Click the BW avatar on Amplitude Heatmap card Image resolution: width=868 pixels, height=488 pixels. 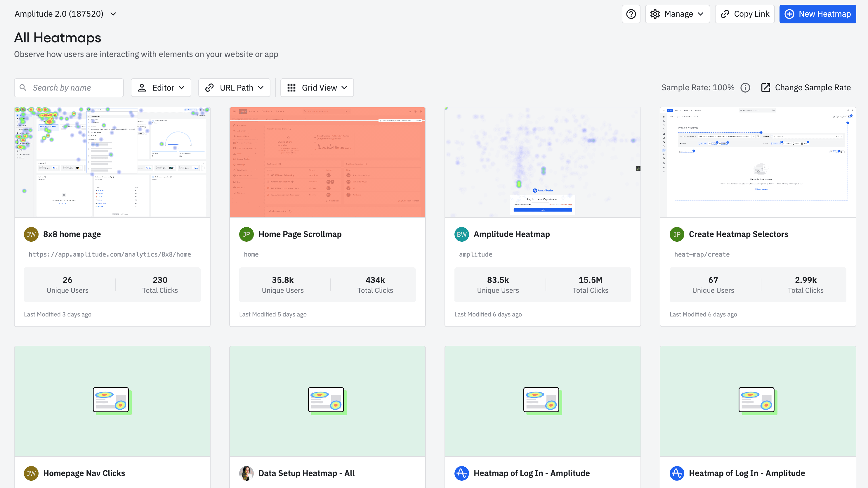tap(461, 234)
